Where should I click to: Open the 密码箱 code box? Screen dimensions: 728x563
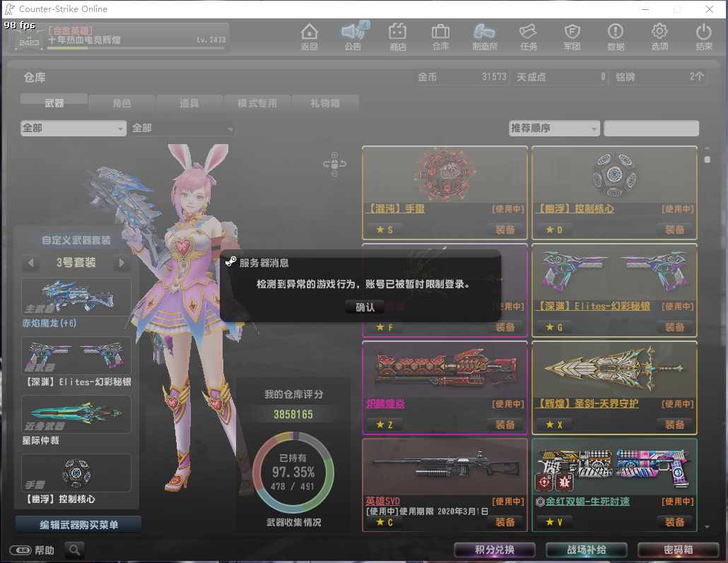679,550
